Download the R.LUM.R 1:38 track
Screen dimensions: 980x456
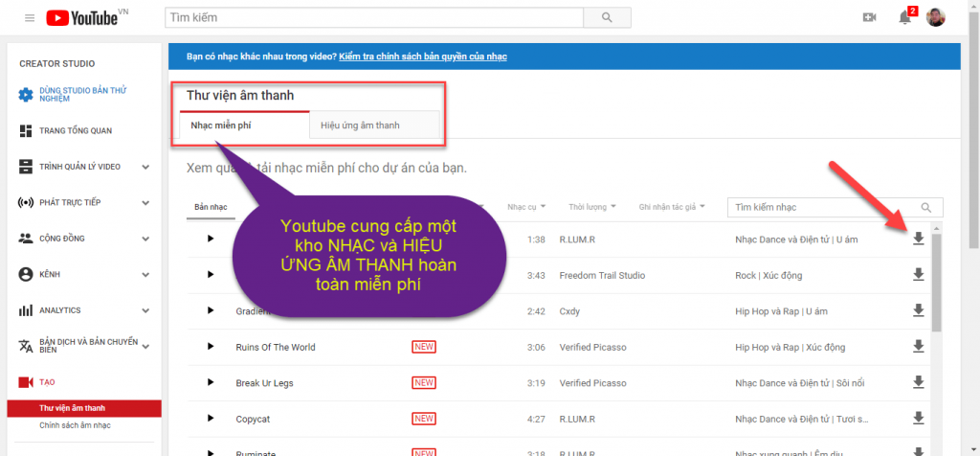click(918, 239)
